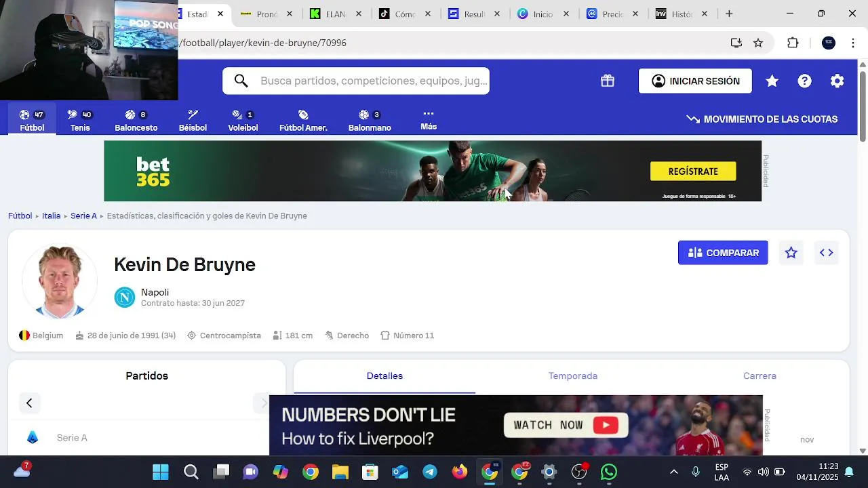Click Centrocampista position label
Viewport: 868px width, 488px height.
(230, 335)
